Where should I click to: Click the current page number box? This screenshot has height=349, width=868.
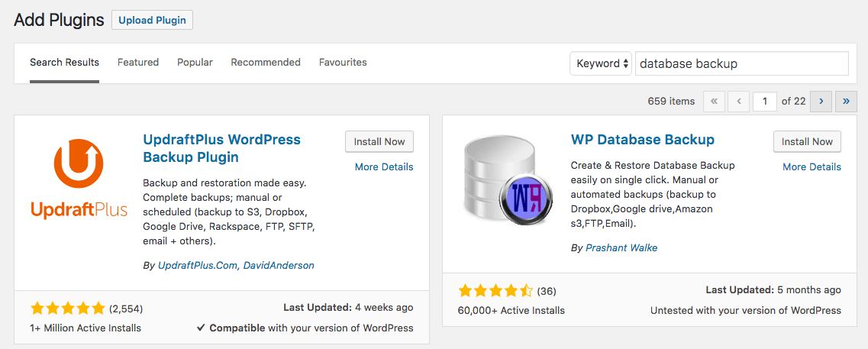coord(764,101)
